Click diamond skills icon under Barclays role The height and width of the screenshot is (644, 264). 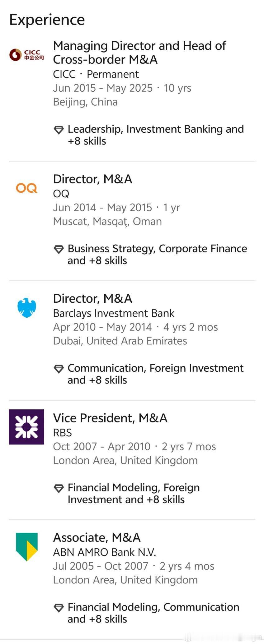(x=59, y=369)
